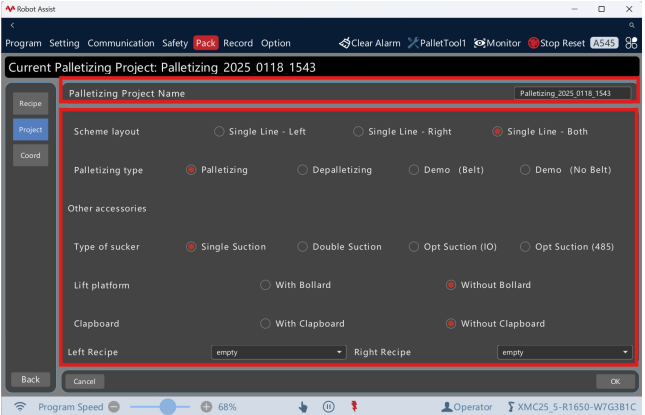Open the Record menu
This screenshot has width=645, height=415.
pyautogui.click(x=238, y=43)
